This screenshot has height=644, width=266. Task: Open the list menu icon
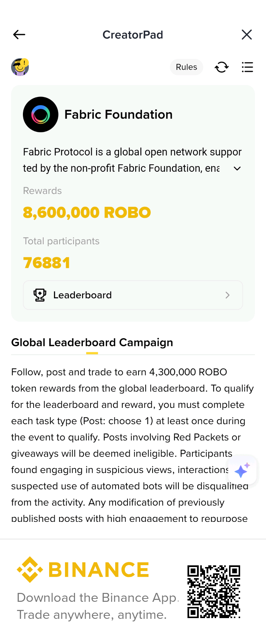coord(247,67)
